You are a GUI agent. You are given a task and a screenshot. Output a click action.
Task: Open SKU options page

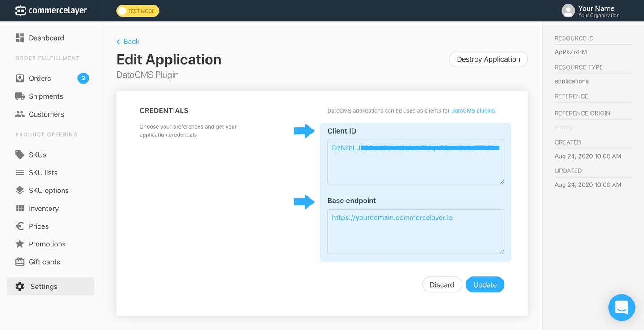[49, 191]
